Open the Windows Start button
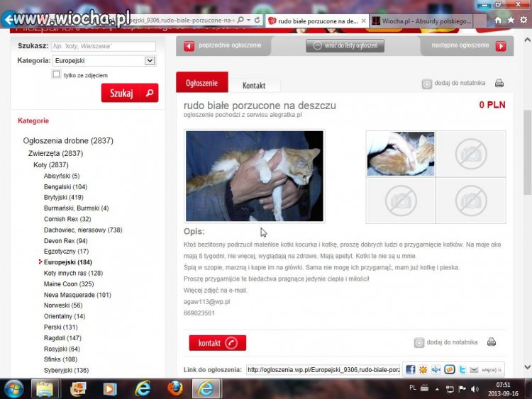This screenshot has width=532, height=399. [x=13, y=388]
